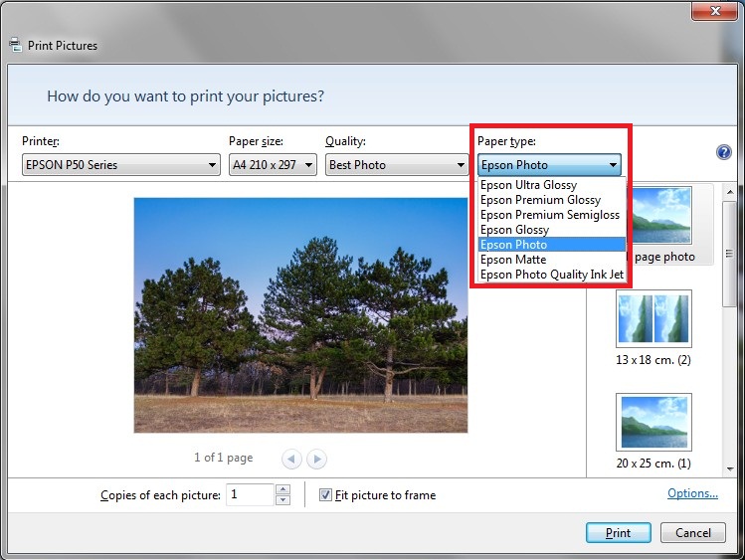745x560 pixels.
Task: Open the Paper size dropdown
Action: pyautogui.click(x=273, y=165)
